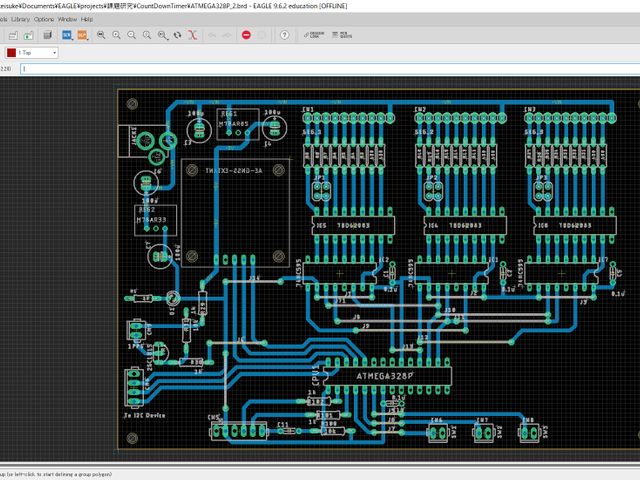Select the ATMEGA328P chip label
Image resolution: width=640 pixels, height=480 pixels.
[384, 376]
